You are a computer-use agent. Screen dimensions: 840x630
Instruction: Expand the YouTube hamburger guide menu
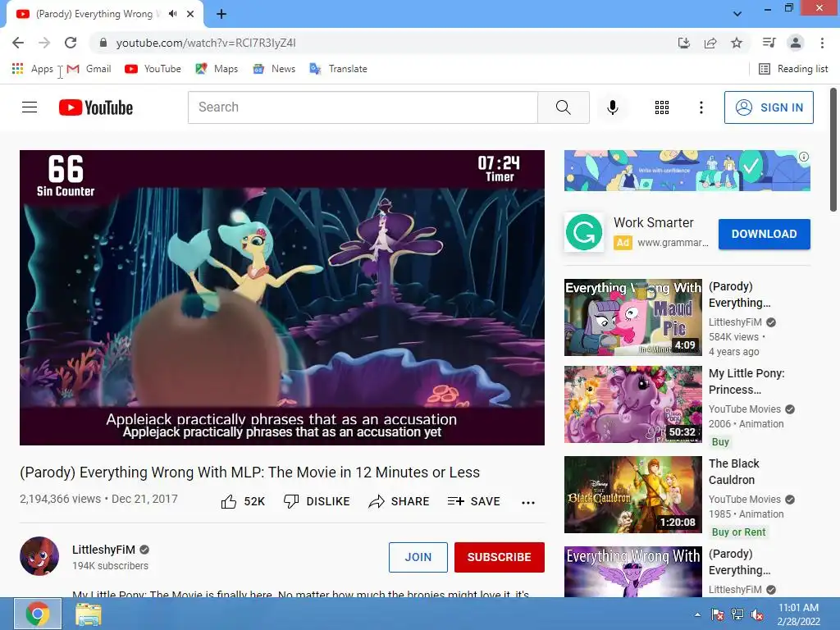30,107
